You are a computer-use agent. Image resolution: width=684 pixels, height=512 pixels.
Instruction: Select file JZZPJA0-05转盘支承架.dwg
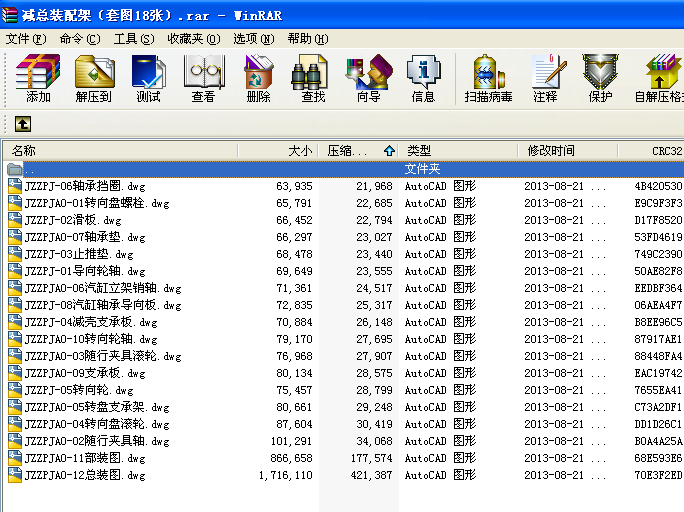pyautogui.click(x=97, y=407)
